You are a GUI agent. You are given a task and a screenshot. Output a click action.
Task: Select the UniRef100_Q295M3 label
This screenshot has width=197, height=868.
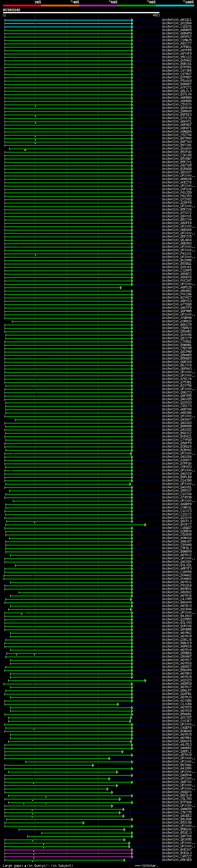coord(177,619)
